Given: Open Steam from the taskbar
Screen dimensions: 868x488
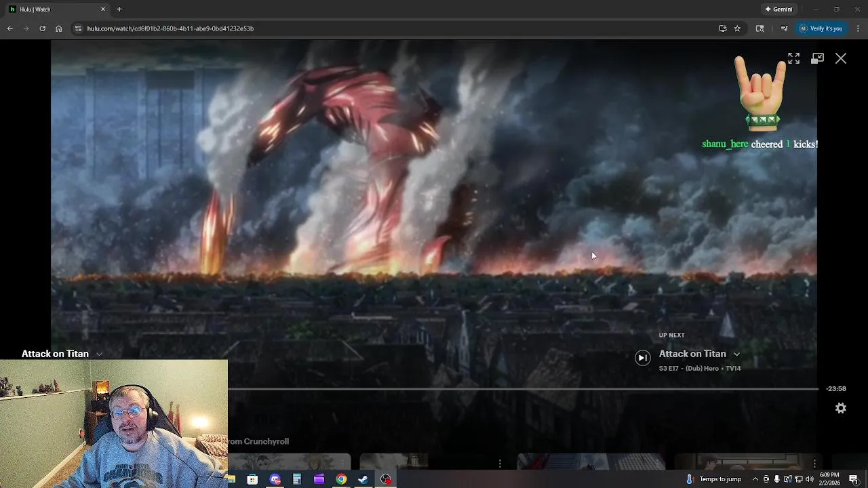Looking at the screenshot, I should tap(363, 479).
